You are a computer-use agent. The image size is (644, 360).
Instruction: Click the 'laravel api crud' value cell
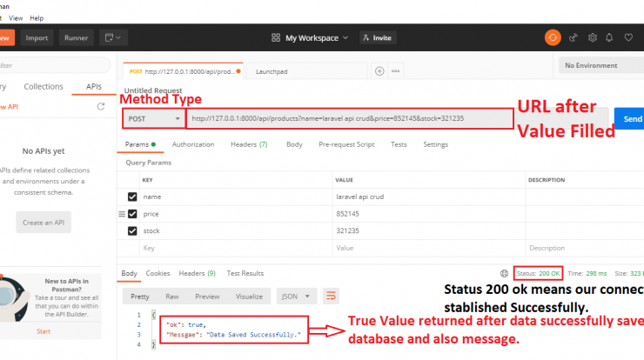pyautogui.click(x=429, y=197)
